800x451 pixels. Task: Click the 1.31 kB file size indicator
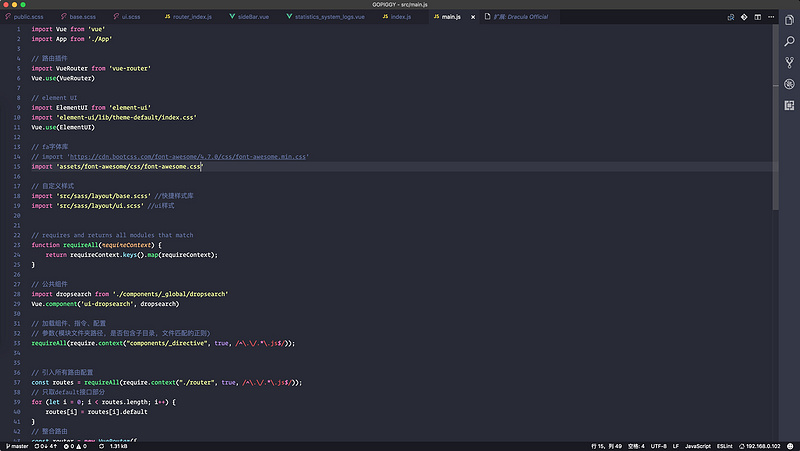118,446
